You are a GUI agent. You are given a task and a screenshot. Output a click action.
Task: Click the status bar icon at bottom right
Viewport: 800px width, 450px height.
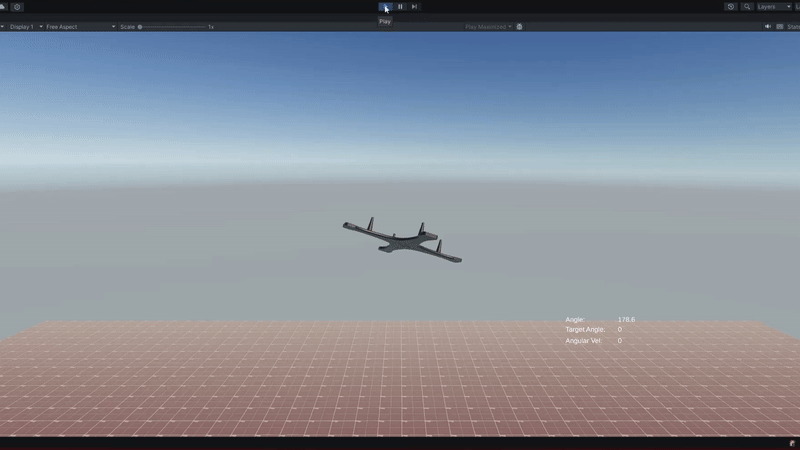click(x=791, y=442)
